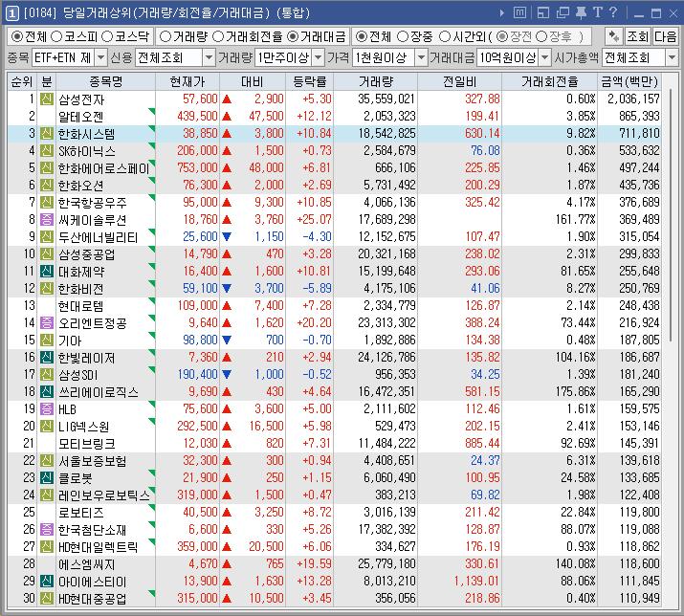
Task: Click the 신 badge on the 한화시스템 row
Action: [47, 134]
